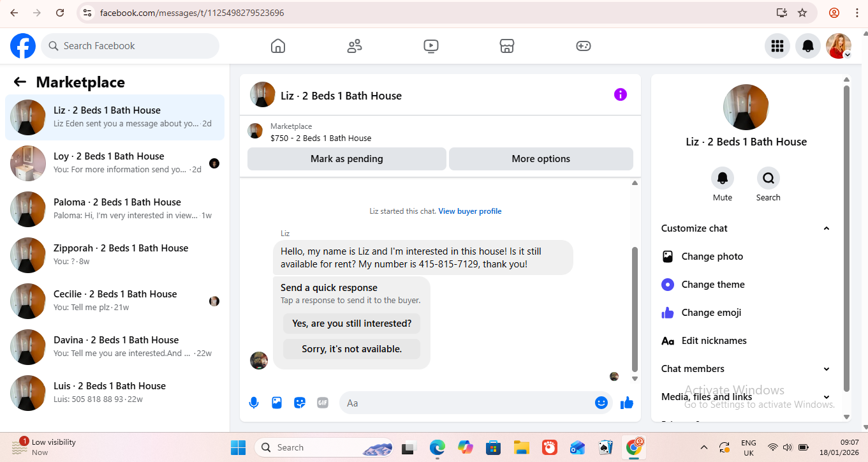
Task: Click the browser back arrow
Action: click(x=14, y=13)
